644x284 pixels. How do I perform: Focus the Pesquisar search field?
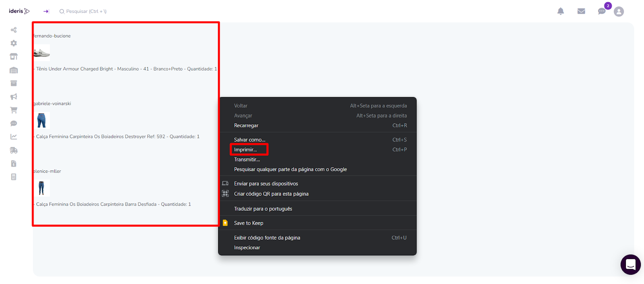coord(83,11)
